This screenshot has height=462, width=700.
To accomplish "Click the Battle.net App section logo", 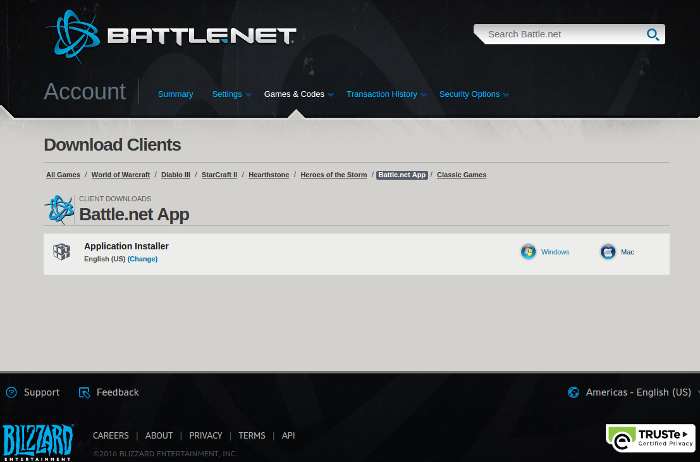I will click(59, 209).
